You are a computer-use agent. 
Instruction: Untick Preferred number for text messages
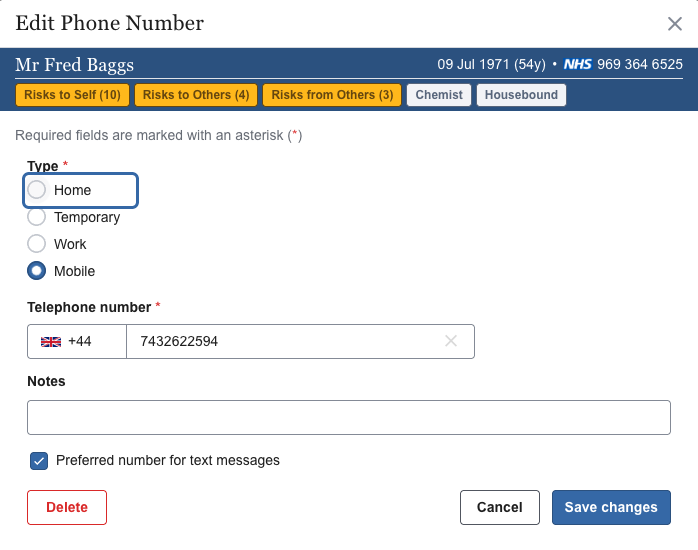(x=39, y=461)
